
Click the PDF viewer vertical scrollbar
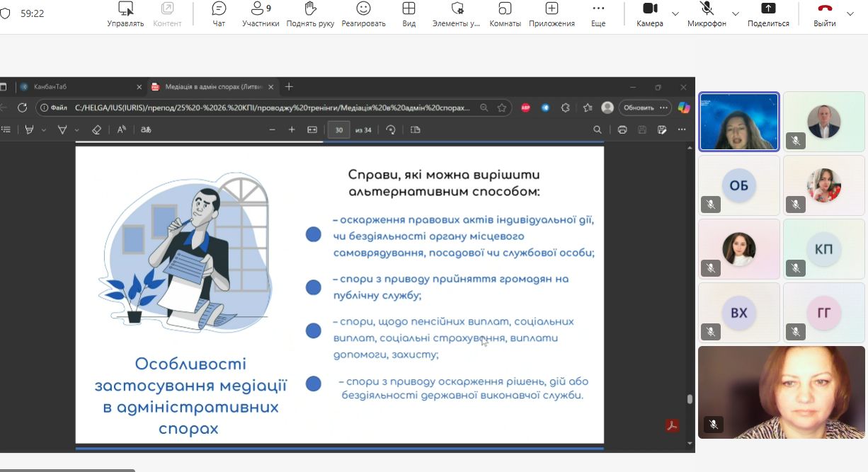(690, 398)
